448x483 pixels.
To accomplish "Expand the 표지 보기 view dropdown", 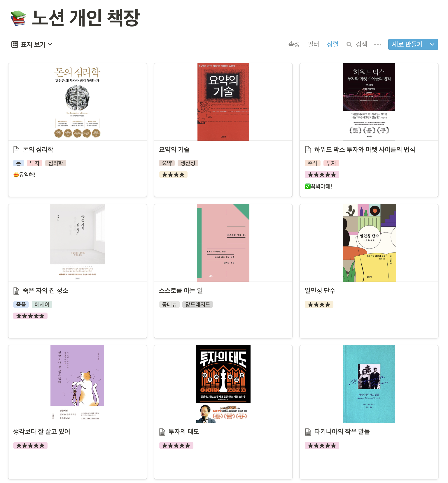I will click(50, 44).
